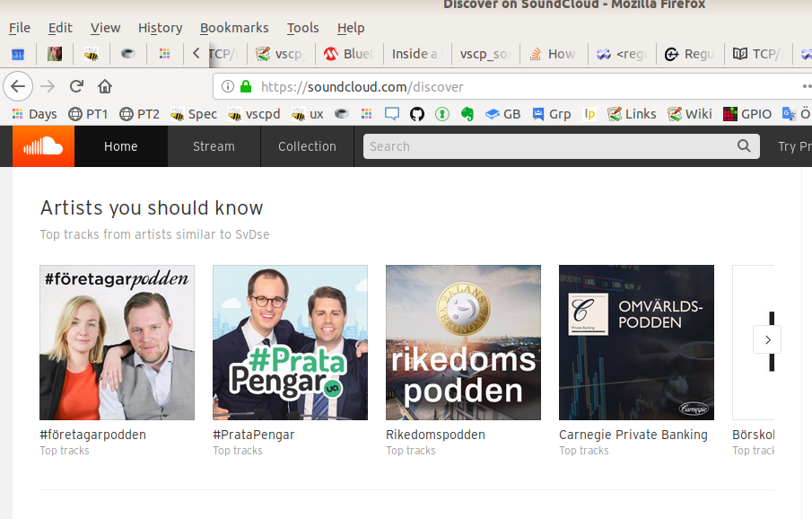The width and height of the screenshot is (812, 519).
Task: Open the Rikedomspodden cover thumbnail
Action: [464, 343]
